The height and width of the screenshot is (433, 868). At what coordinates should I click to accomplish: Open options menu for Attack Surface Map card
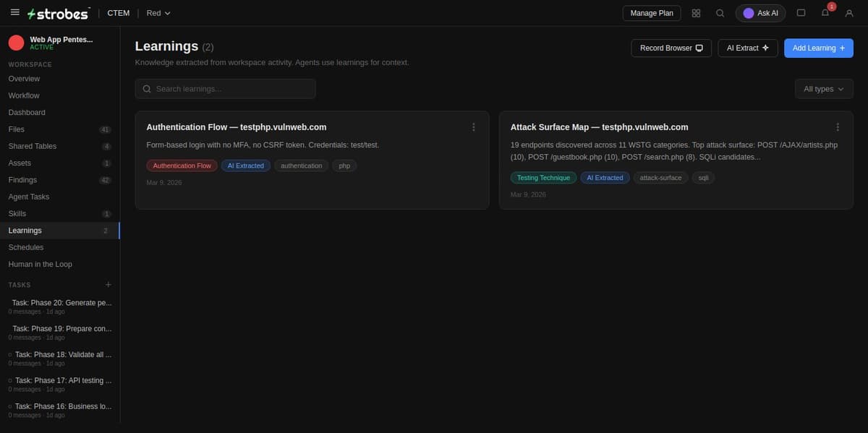pos(838,127)
